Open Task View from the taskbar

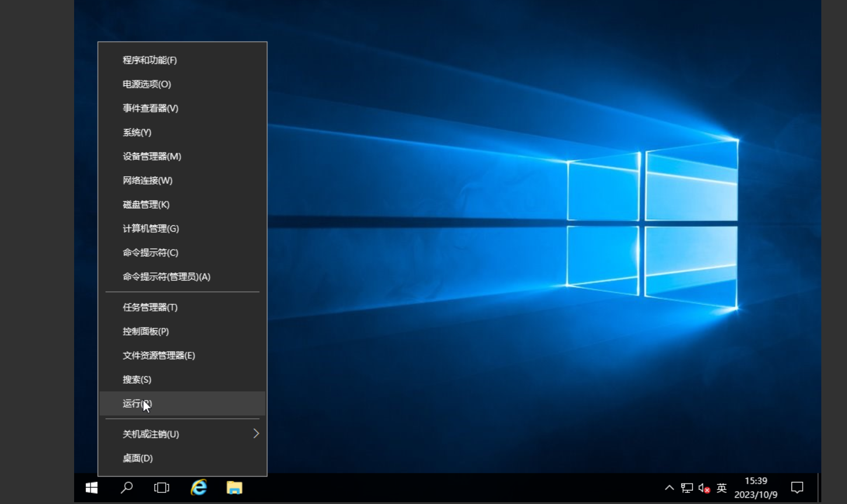click(162, 488)
